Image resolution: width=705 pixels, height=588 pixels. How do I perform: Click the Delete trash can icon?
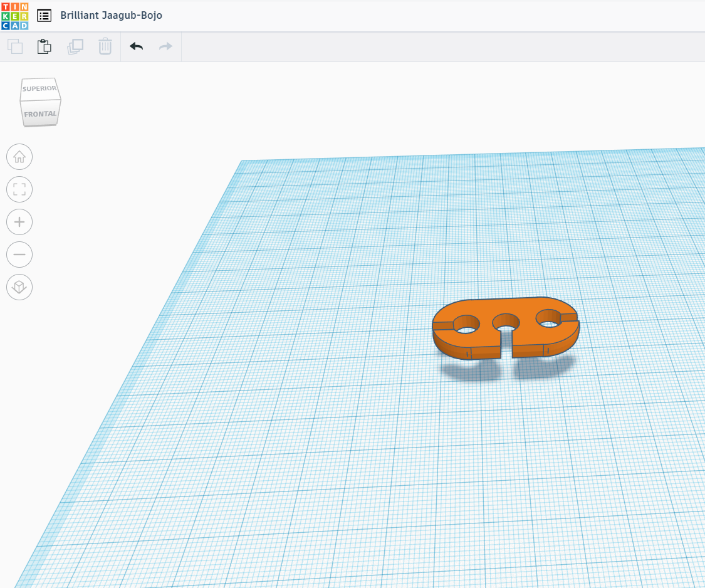pos(105,46)
